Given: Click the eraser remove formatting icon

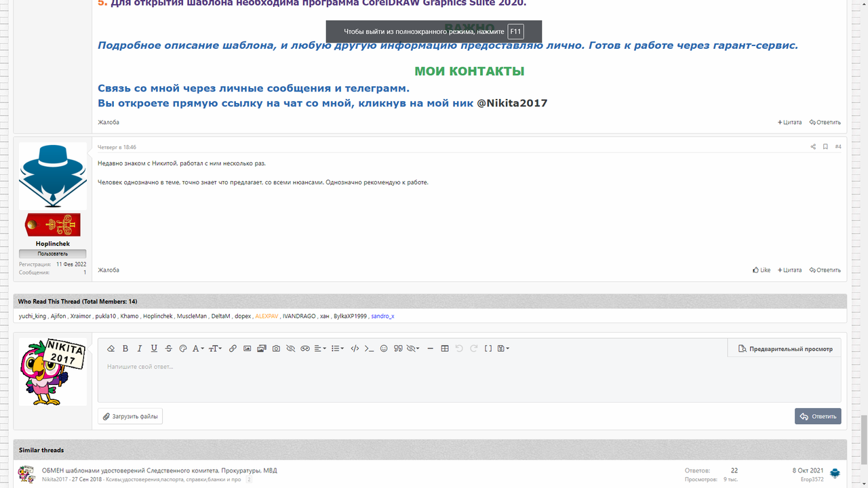Looking at the screenshot, I should [x=111, y=348].
